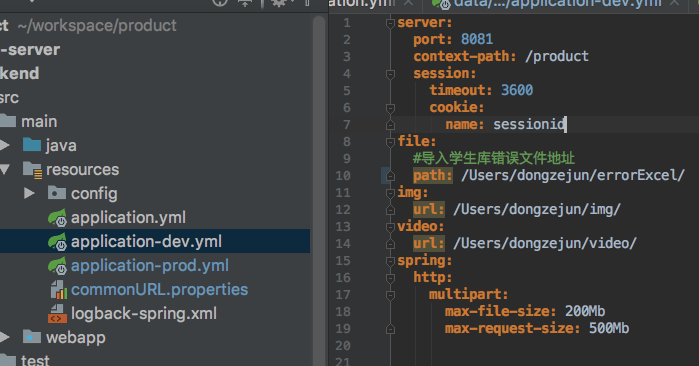This screenshot has width=699, height=366.
Task: Click the /Users/dongzejun/errorExcel/ path value
Action: (573, 176)
